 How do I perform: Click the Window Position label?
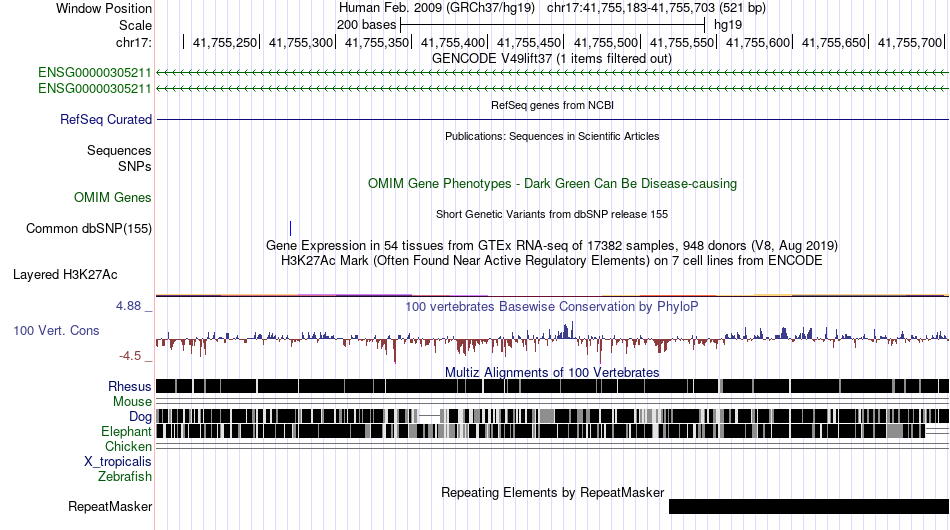(104, 8)
